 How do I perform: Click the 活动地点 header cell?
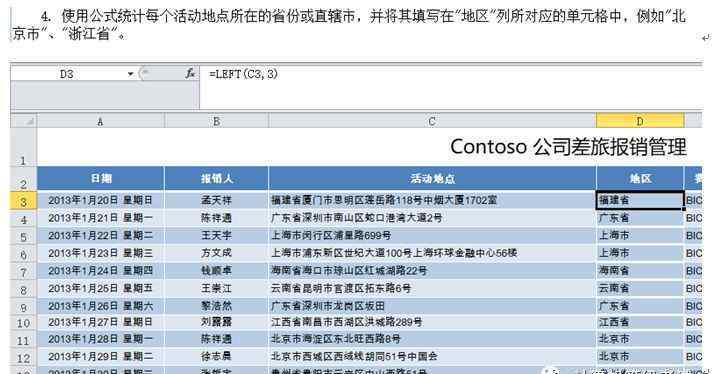pos(432,178)
